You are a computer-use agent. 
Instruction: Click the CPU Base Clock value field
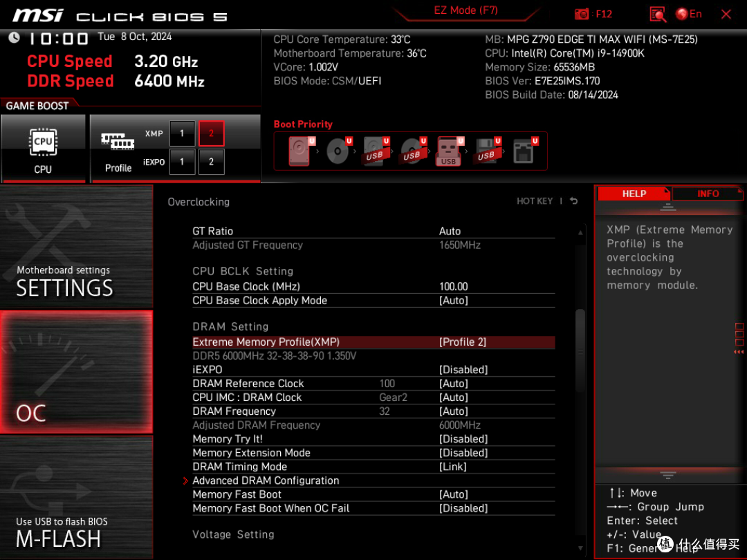453,287
